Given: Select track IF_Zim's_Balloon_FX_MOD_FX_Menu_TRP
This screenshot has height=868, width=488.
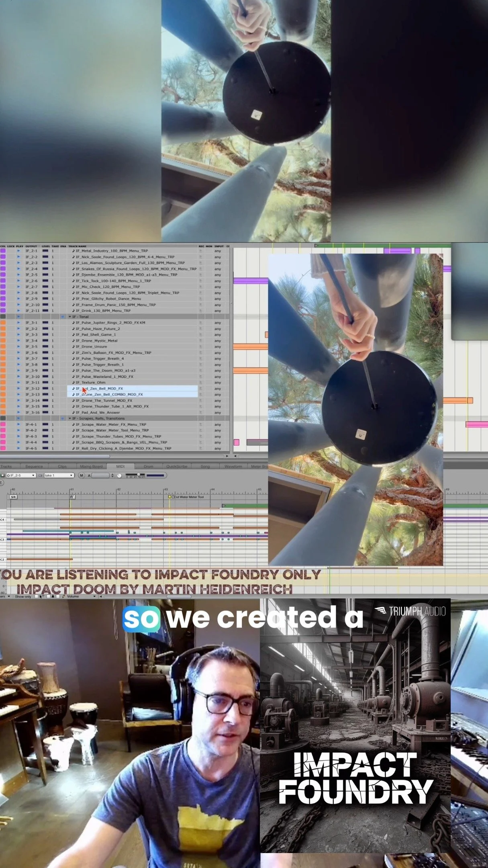Looking at the screenshot, I should click(x=114, y=352).
